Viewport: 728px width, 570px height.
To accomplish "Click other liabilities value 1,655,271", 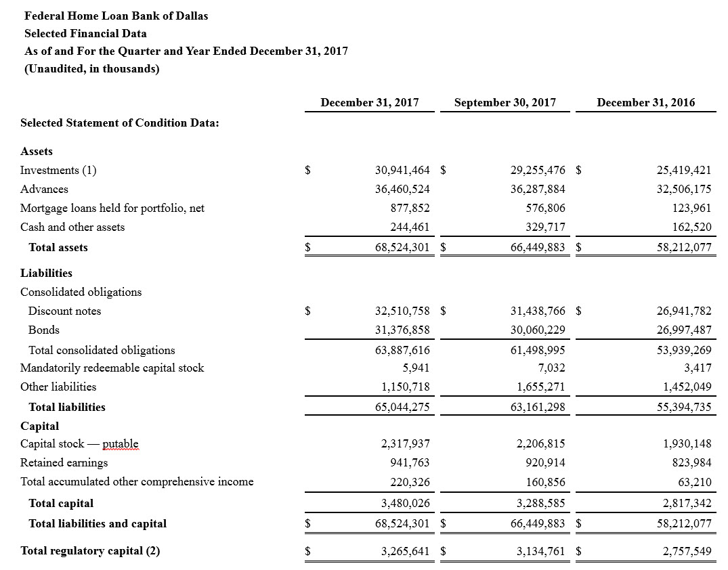I will pos(541,387).
